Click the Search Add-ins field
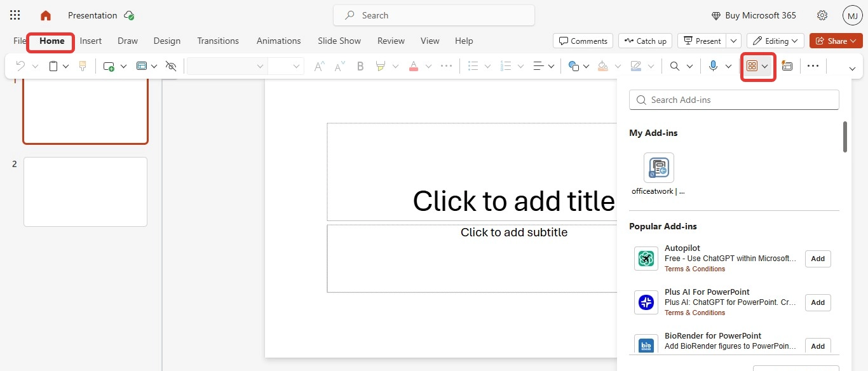The image size is (868, 371). click(734, 100)
